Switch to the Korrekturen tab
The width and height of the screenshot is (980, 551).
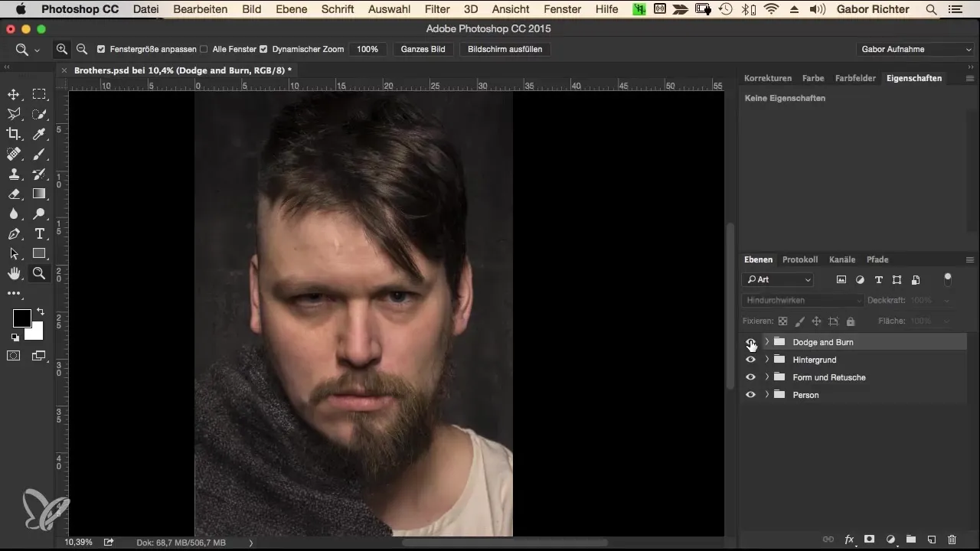click(x=768, y=78)
